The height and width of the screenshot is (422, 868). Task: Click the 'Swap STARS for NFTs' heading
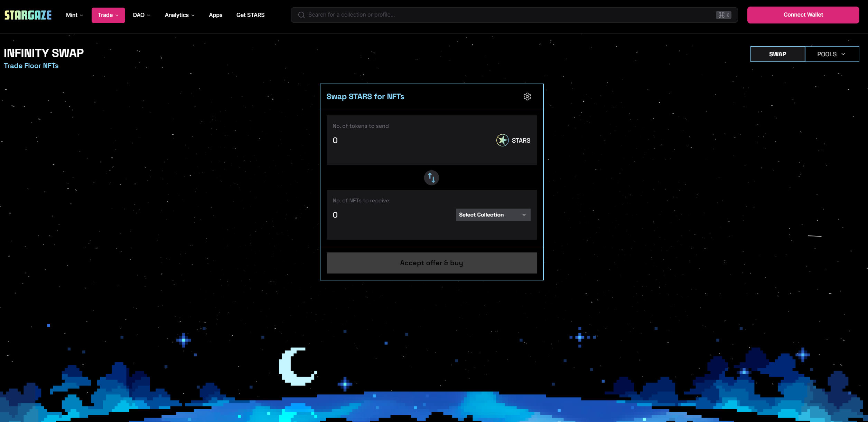(365, 97)
